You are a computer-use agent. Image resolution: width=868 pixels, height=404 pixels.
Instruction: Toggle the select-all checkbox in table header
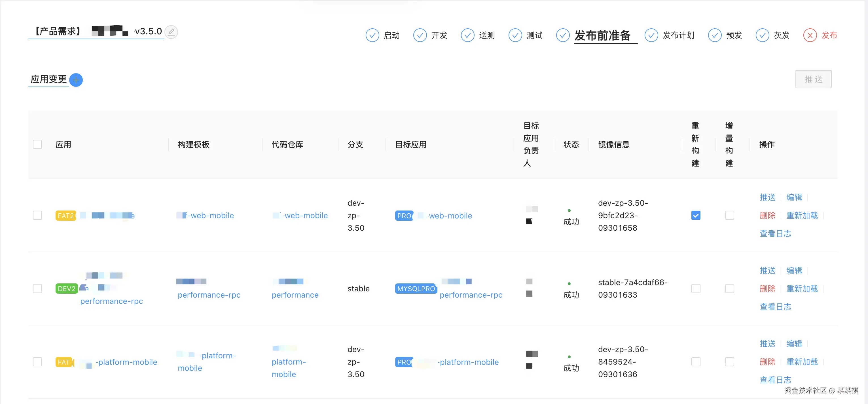point(37,144)
